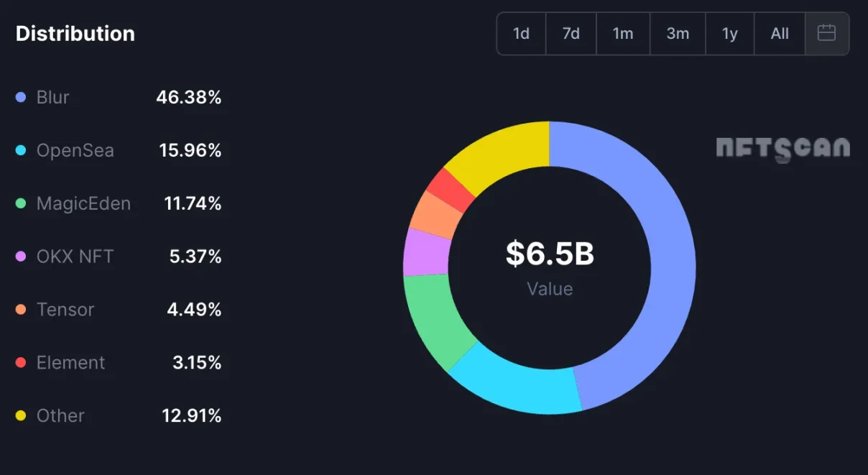
Task: Set the range to 3m
Action: tap(677, 34)
